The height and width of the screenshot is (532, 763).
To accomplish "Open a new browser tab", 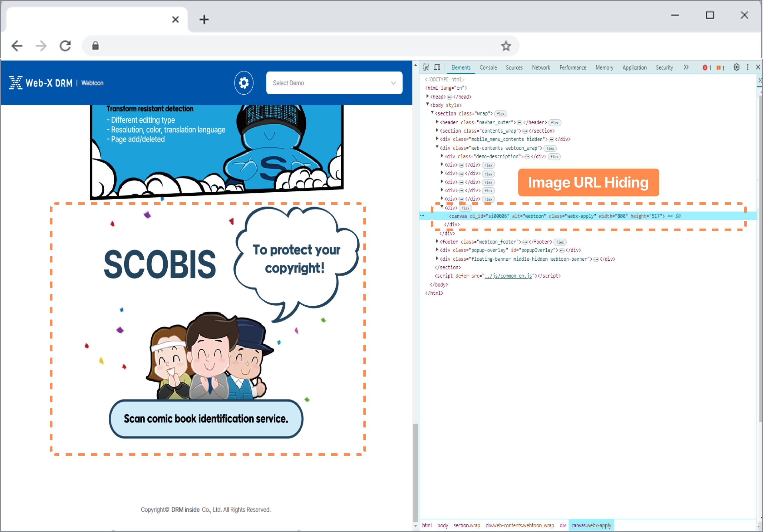I will coord(204,20).
